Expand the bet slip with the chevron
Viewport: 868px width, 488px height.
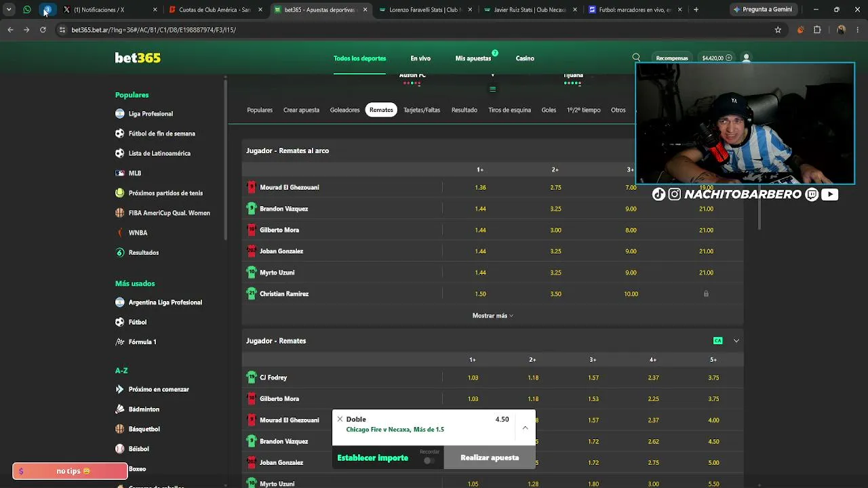point(525,428)
